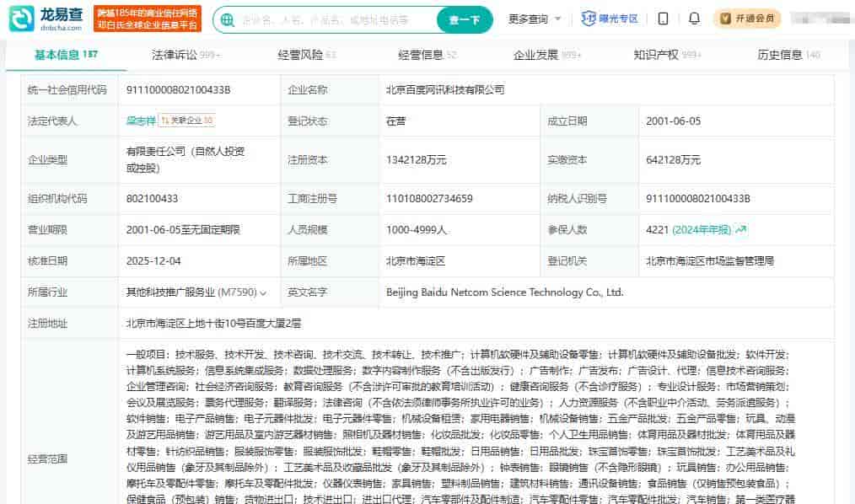Image resolution: width=855 pixels, height=504 pixels.
Task: Click the 纳税人识别号 label
Action: (577, 199)
